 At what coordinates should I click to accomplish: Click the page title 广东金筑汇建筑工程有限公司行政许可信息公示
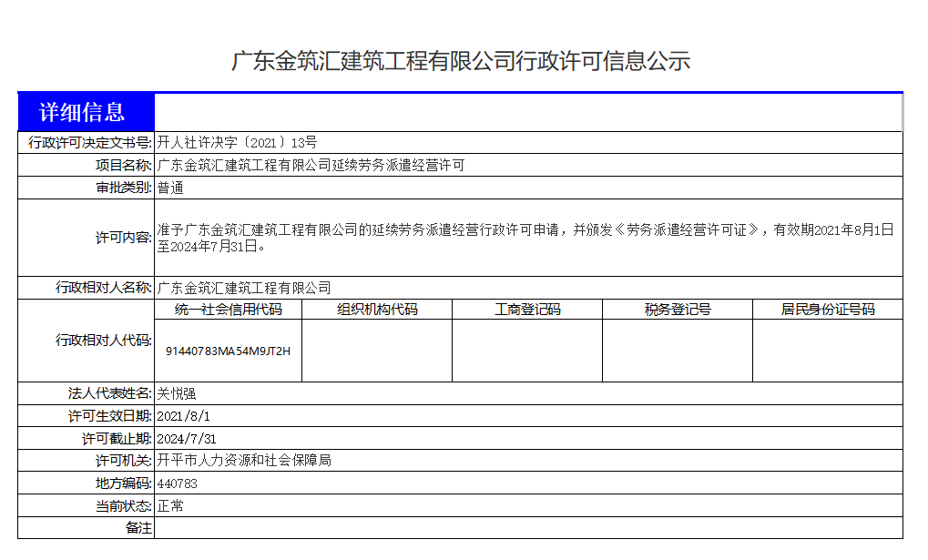[463, 60]
